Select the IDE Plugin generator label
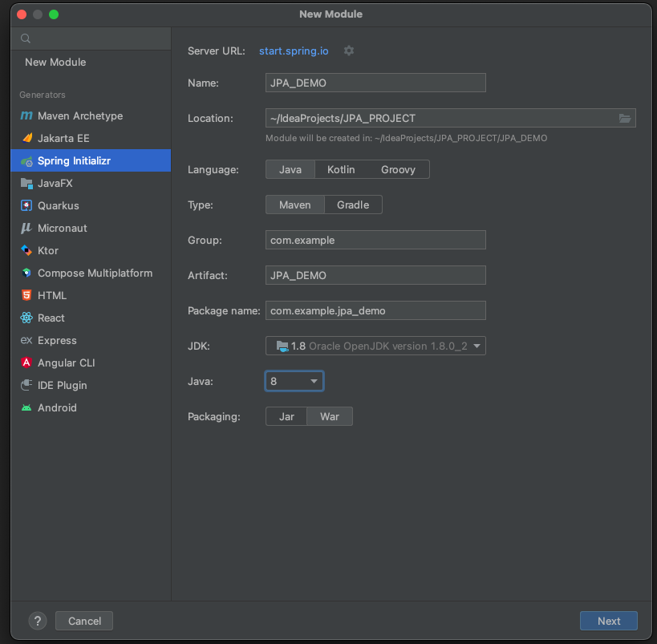657x644 pixels. pos(62,385)
